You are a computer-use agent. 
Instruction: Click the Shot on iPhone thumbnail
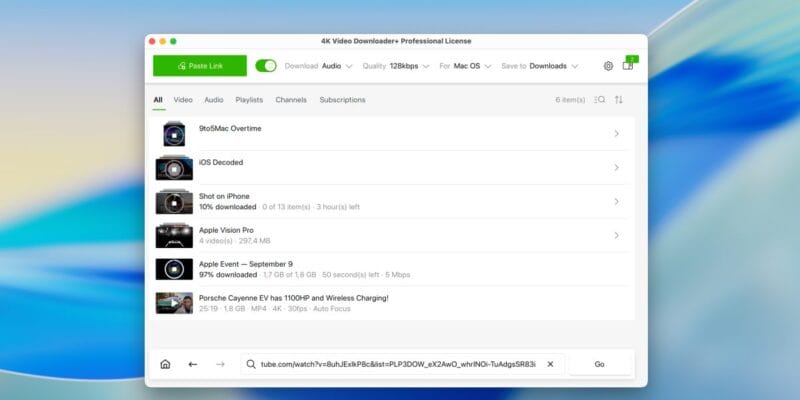point(174,202)
